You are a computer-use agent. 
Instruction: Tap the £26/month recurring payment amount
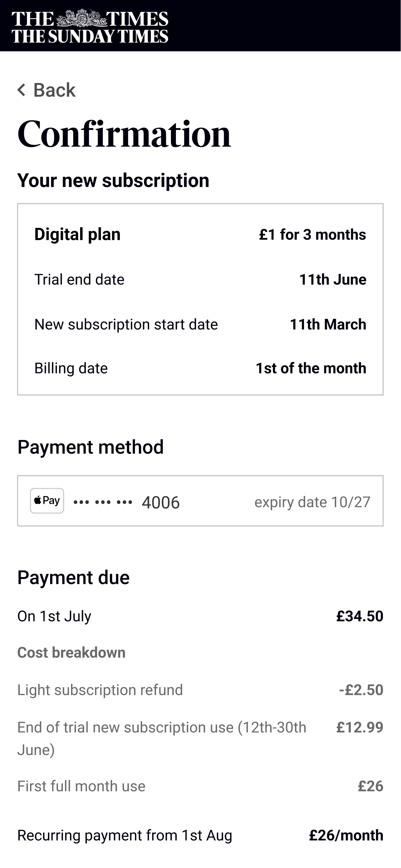pos(346,835)
